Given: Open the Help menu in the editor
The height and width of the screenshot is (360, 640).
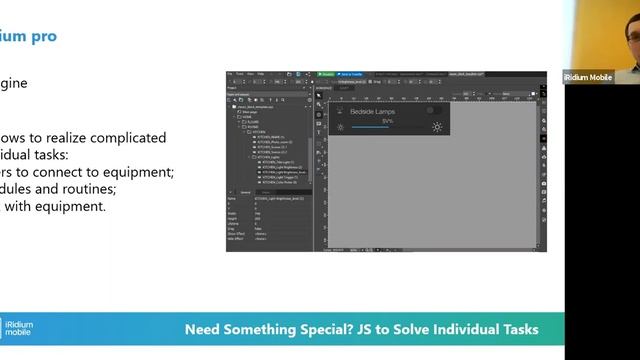Looking at the screenshot, I should click(x=260, y=74).
